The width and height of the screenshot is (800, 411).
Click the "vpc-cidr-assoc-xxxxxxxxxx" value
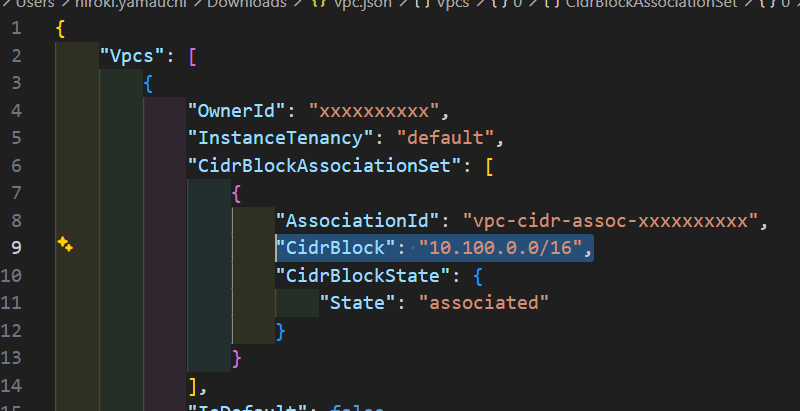pyautogui.click(x=610, y=219)
